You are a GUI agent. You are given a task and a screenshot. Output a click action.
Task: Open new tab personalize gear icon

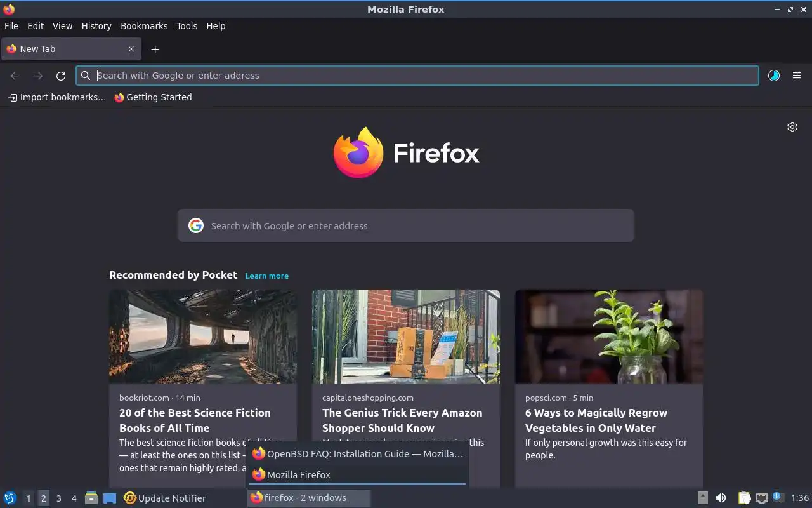(x=792, y=127)
